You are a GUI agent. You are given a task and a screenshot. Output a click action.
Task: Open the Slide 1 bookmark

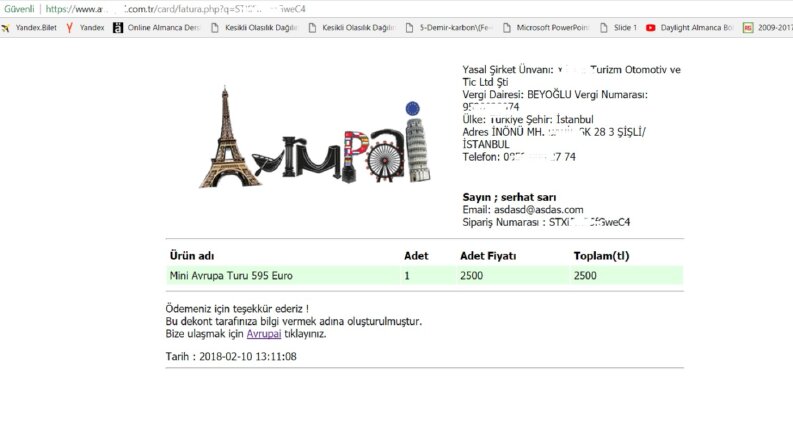[618, 28]
